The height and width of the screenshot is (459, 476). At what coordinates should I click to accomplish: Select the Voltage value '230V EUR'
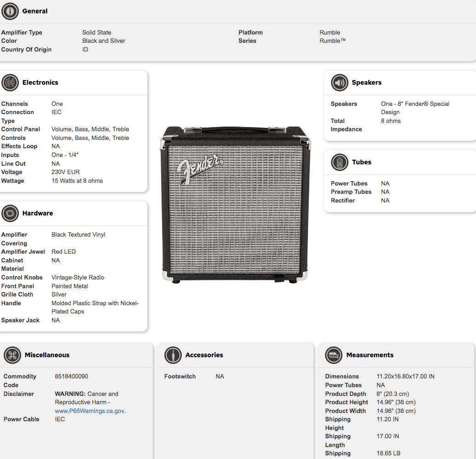[x=65, y=172]
